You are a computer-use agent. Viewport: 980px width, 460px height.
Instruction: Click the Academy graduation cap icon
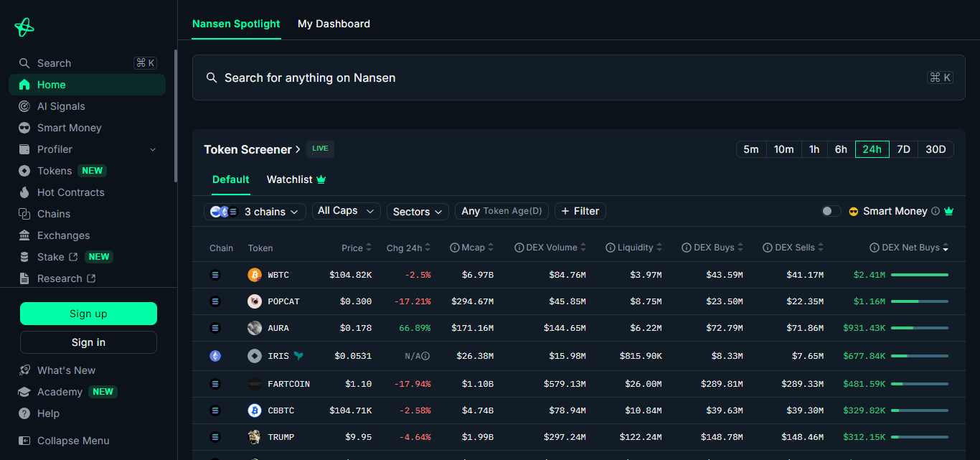pos(24,392)
